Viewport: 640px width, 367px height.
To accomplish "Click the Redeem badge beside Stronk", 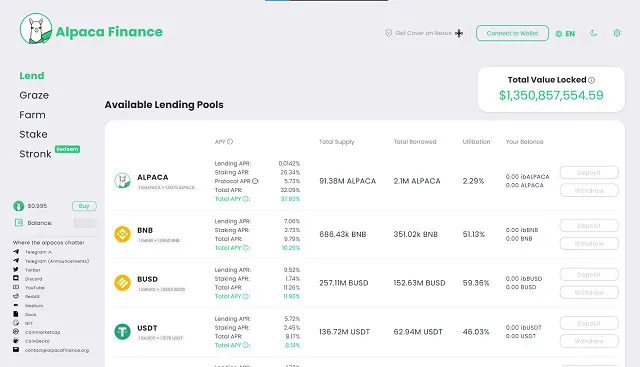I will click(x=67, y=149).
